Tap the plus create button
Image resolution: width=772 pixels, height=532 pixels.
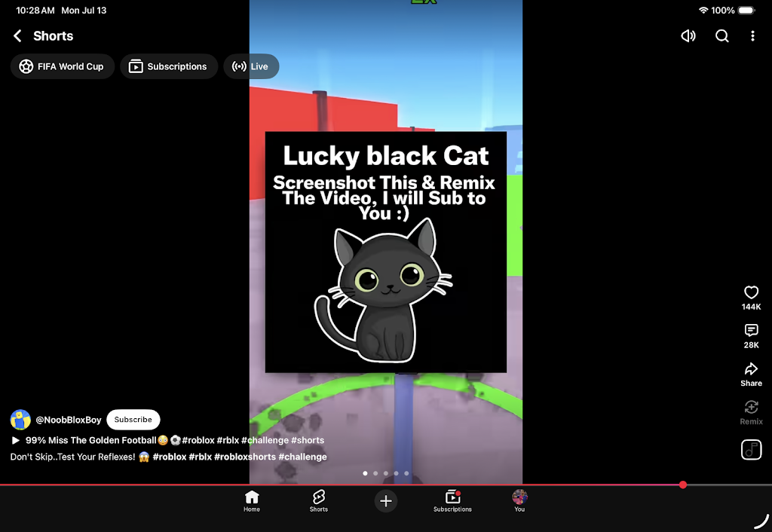pos(385,501)
